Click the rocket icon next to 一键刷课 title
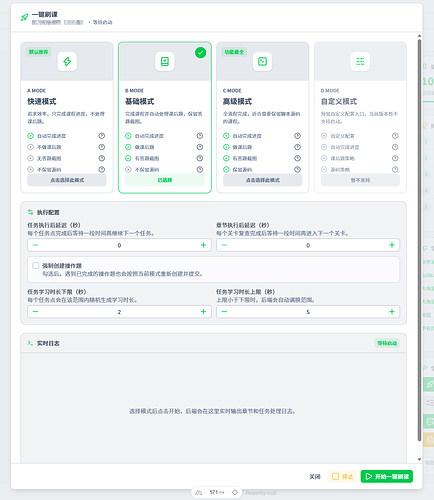The image size is (434, 500). 24,17
